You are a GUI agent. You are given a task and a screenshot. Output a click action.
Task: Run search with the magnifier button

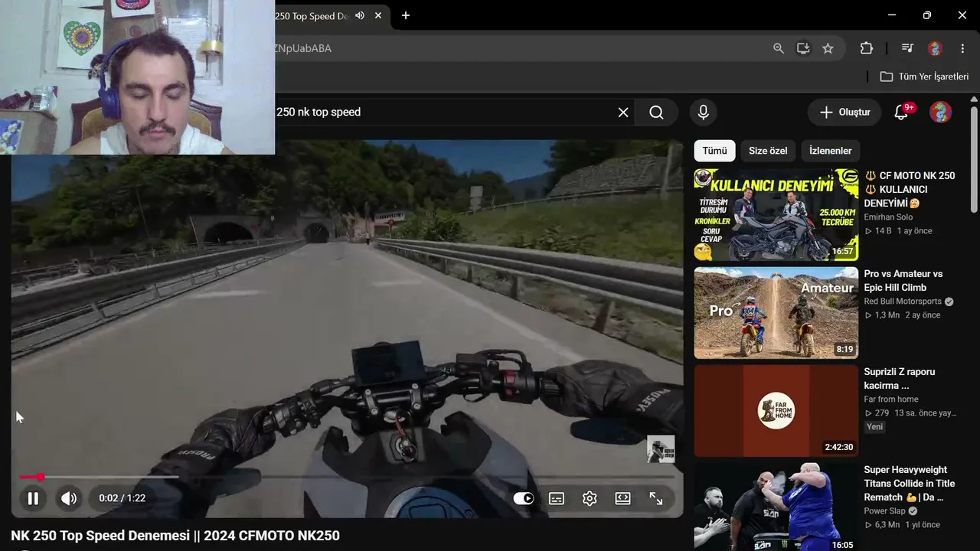[x=656, y=112]
